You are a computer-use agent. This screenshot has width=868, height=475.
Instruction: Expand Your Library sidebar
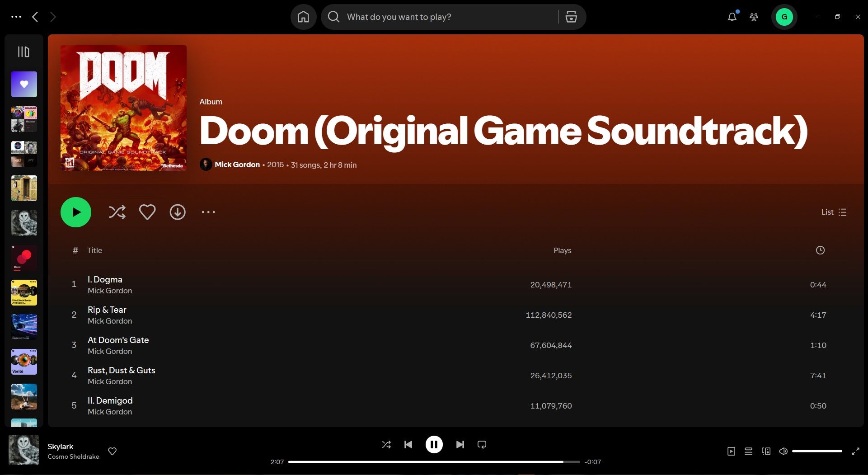pyautogui.click(x=23, y=52)
